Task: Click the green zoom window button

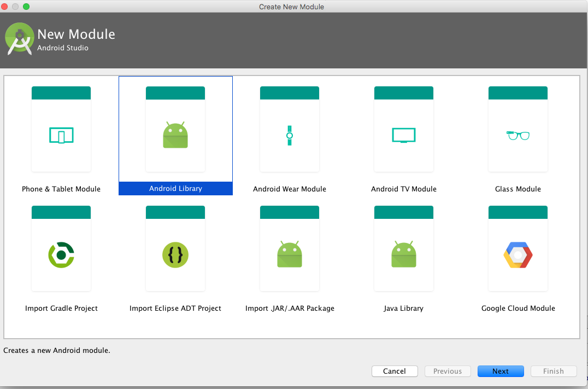Action: tap(26, 7)
